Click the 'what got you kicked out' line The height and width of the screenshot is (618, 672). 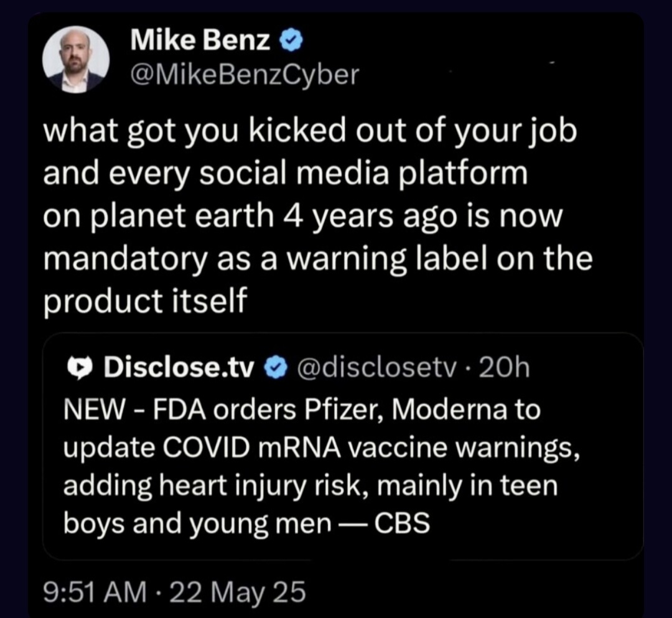(311, 134)
